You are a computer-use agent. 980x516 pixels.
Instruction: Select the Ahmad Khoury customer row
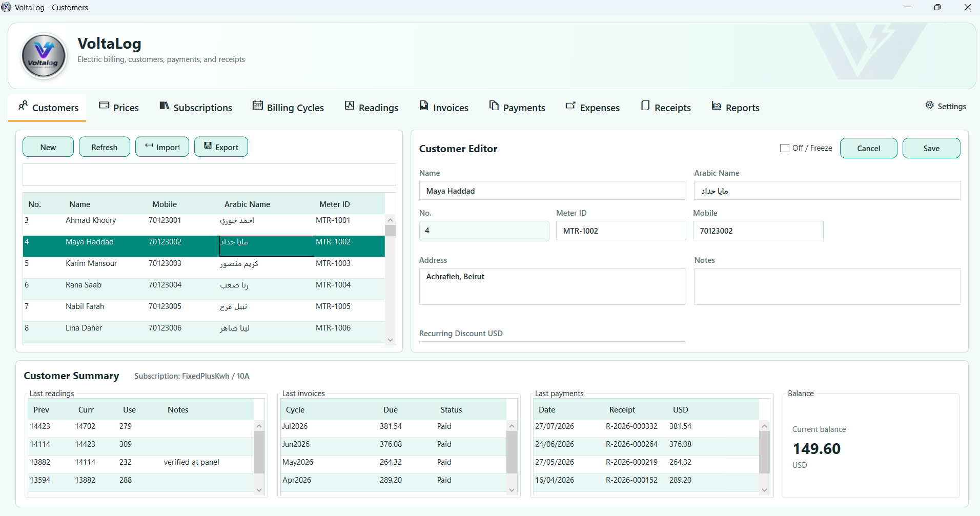(x=203, y=224)
